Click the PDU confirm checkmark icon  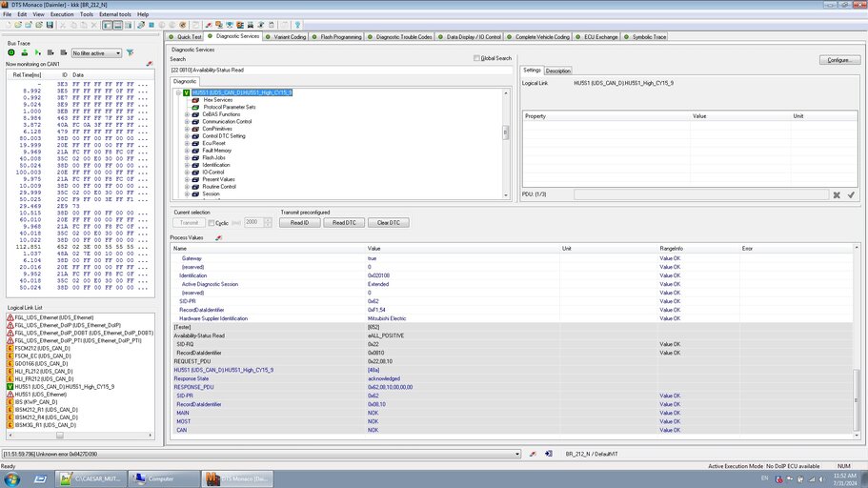(851, 195)
